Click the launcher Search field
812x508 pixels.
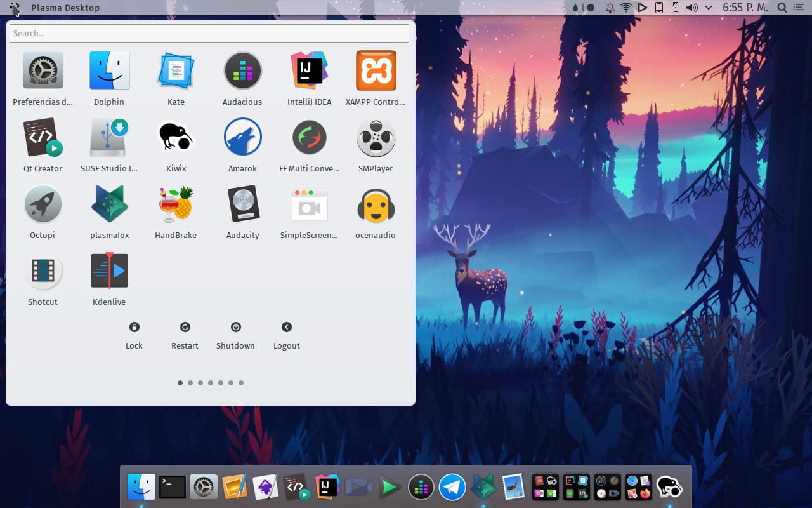click(209, 34)
